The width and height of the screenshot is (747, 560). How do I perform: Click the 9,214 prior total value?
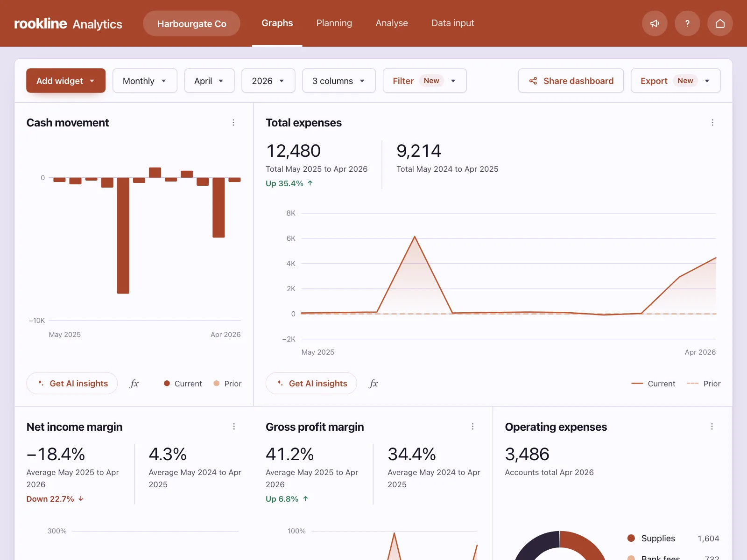[419, 151]
